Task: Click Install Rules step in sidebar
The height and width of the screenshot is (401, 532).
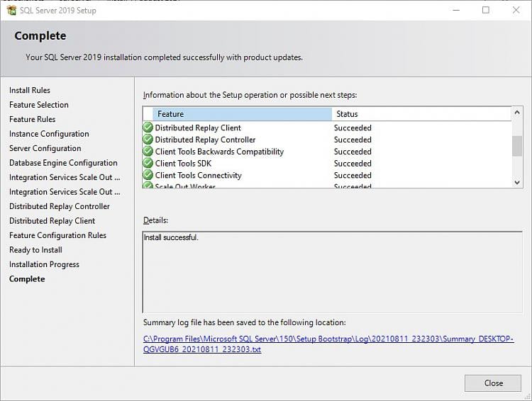Action: (x=30, y=90)
